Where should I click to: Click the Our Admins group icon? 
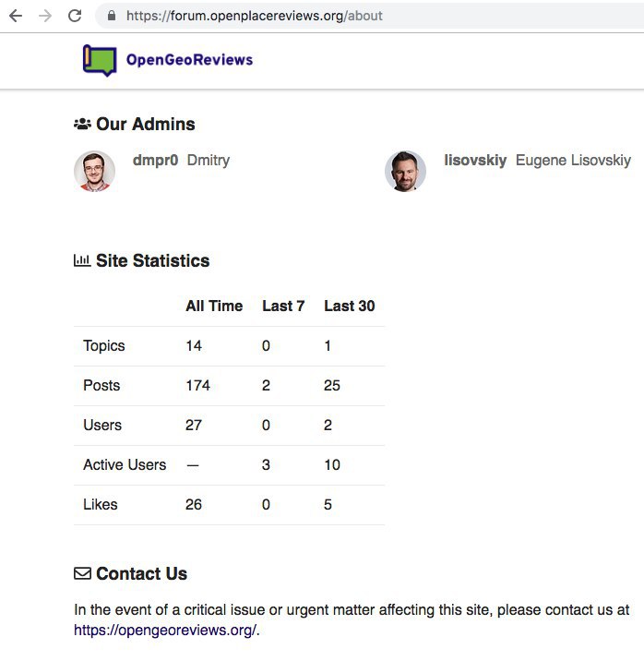(82, 124)
